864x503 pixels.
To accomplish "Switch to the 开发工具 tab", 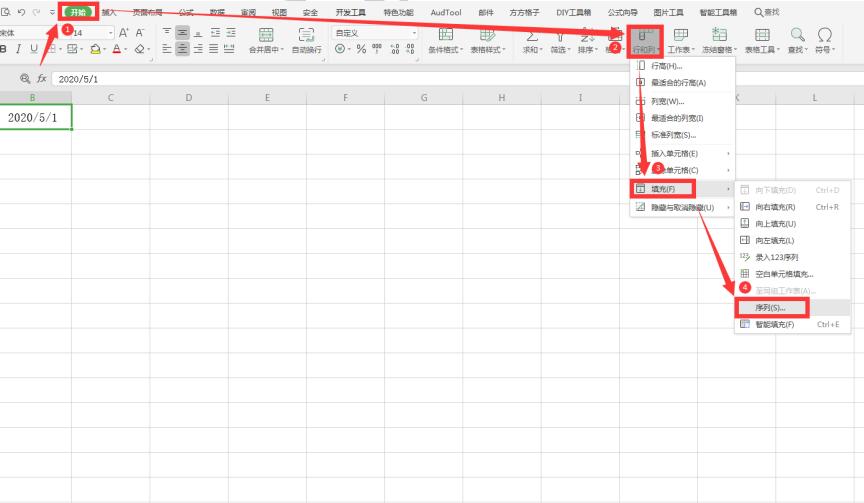I will [350, 12].
